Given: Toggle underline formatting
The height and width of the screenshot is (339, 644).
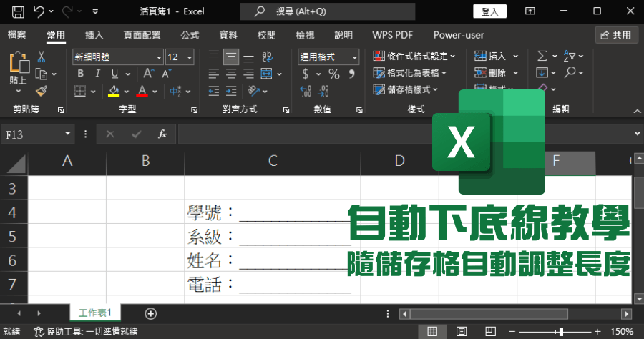Looking at the screenshot, I should coord(114,74).
